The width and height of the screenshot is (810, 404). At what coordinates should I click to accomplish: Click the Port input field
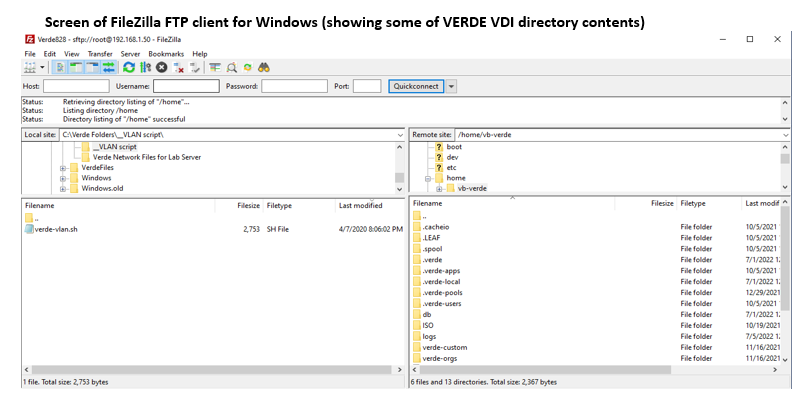pos(367,86)
